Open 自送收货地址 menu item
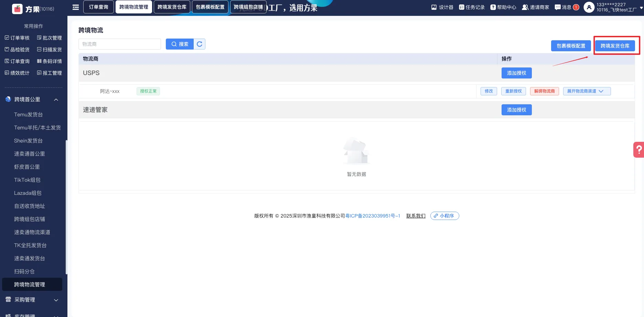Viewport: 644px width, 317px height. [30, 206]
